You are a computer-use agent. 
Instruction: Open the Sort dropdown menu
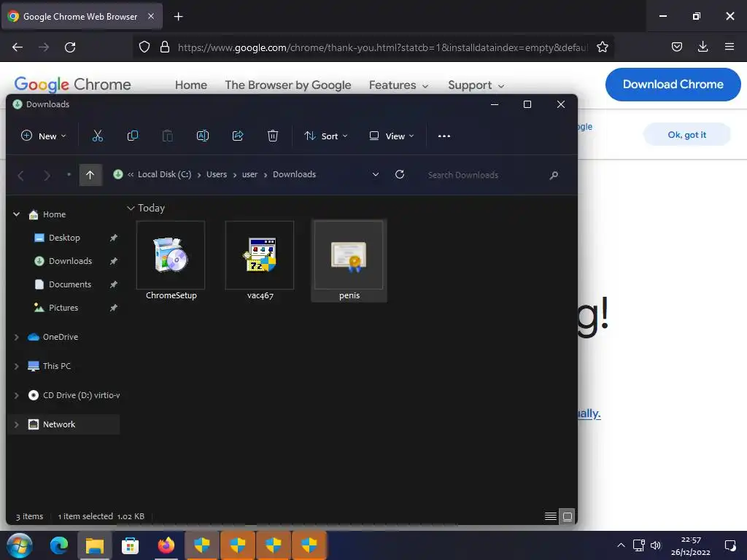click(x=326, y=136)
